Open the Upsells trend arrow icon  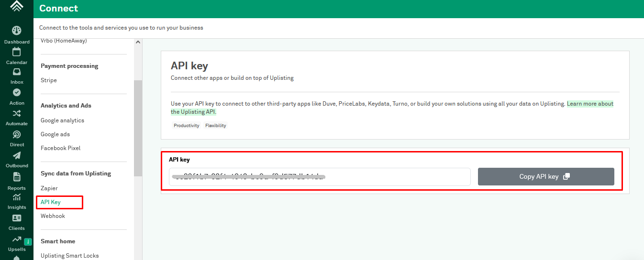(17, 239)
